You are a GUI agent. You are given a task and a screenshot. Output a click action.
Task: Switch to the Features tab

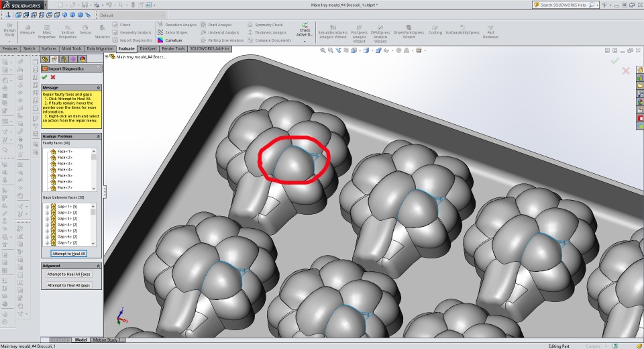point(10,48)
